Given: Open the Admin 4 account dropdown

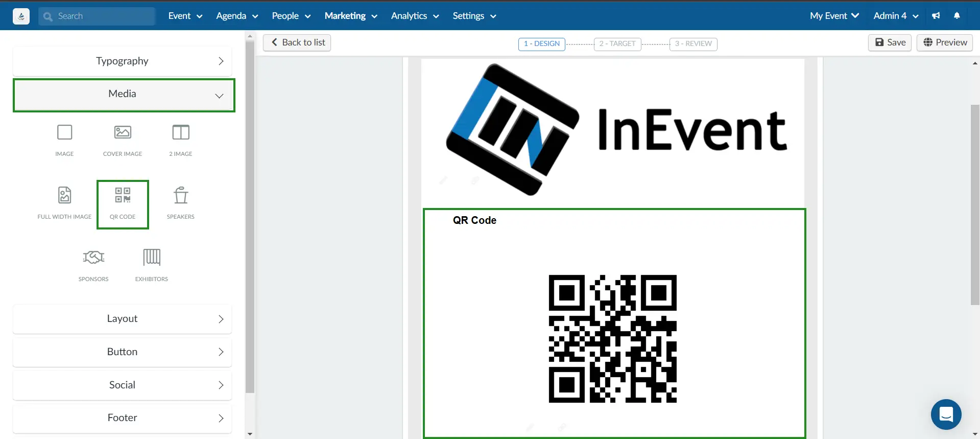Looking at the screenshot, I should (896, 16).
